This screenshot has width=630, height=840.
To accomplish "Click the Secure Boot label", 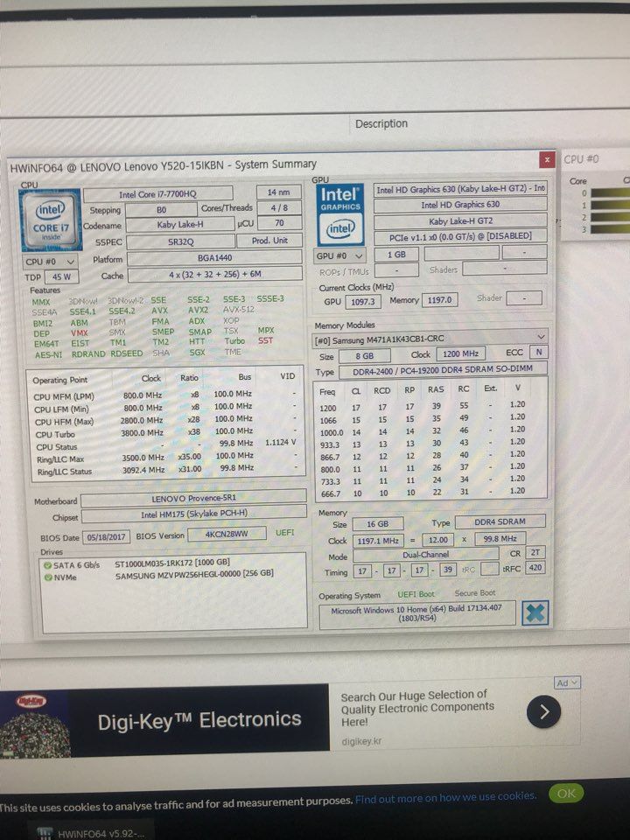I will pyautogui.click(x=475, y=593).
